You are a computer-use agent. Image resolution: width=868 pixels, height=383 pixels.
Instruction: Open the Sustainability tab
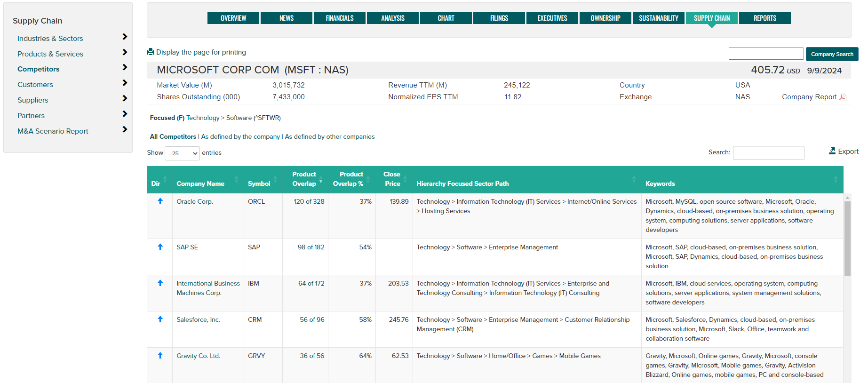[659, 18]
